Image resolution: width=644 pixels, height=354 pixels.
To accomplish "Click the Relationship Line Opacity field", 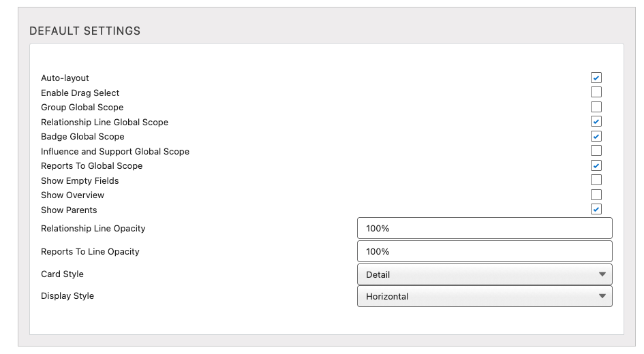I will point(485,228).
